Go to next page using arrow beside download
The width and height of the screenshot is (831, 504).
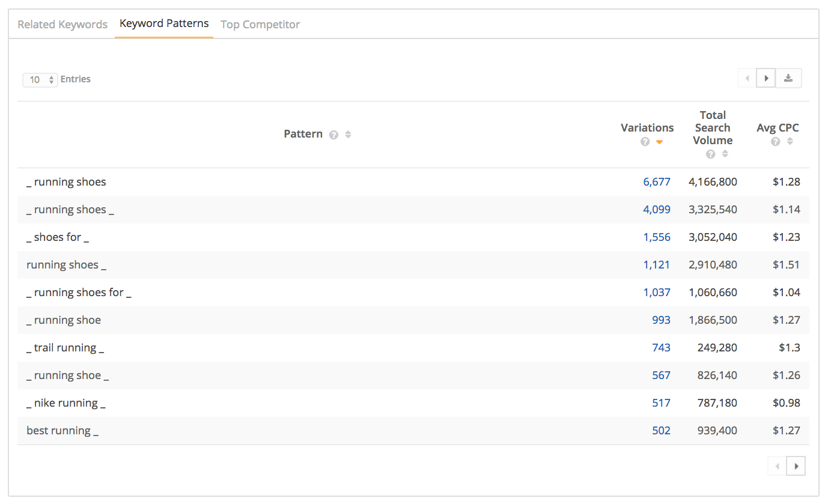point(766,78)
